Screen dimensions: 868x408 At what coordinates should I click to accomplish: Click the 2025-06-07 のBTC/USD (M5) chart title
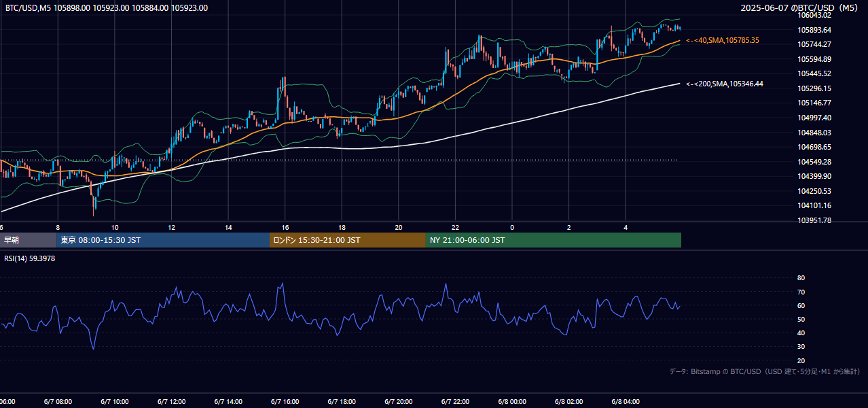[x=800, y=8]
